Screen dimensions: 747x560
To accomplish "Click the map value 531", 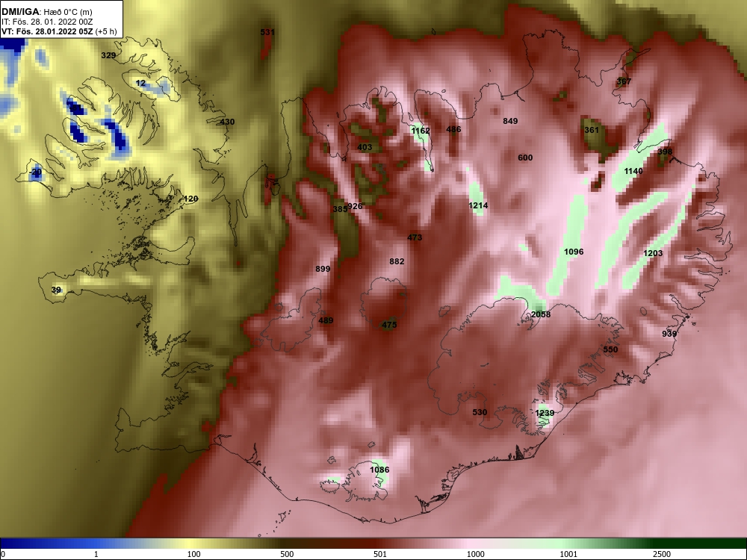I will pyautogui.click(x=267, y=32).
